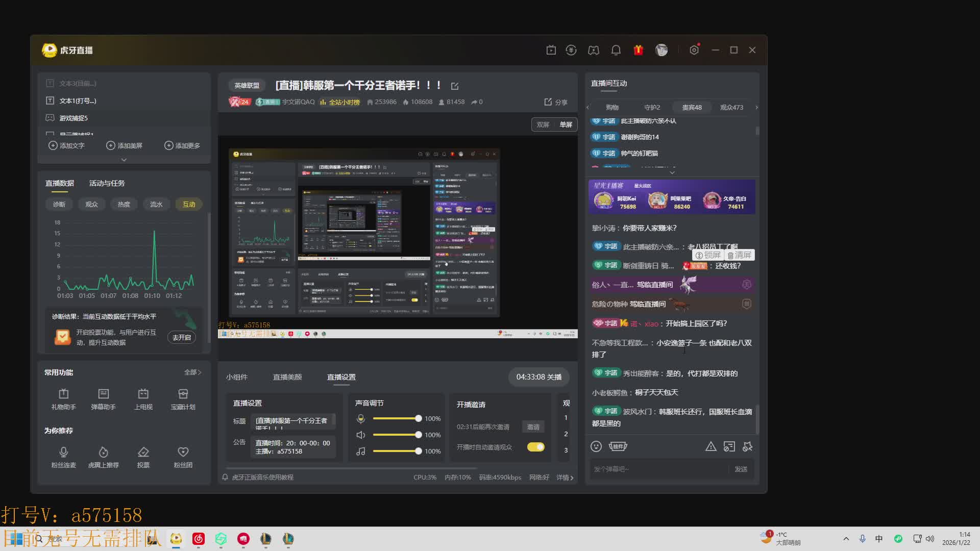
Task: Expand 全部 common functions list
Action: coord(192,372)
